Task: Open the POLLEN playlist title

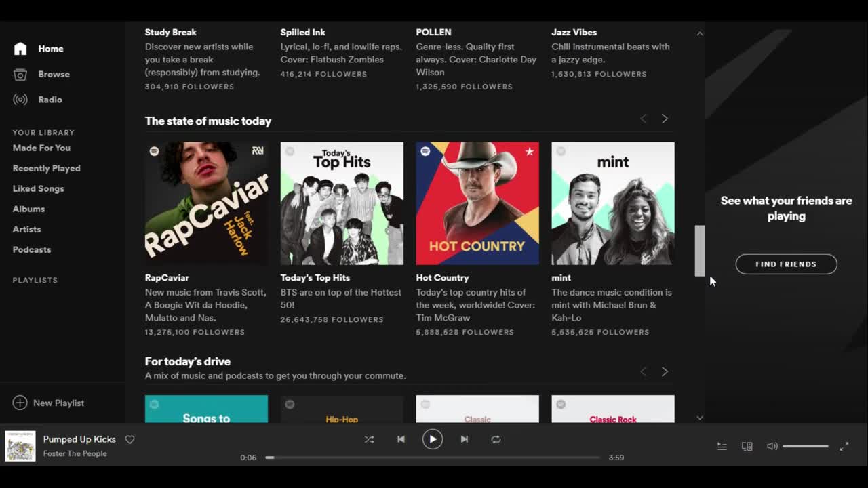Action: click(433, 32)
